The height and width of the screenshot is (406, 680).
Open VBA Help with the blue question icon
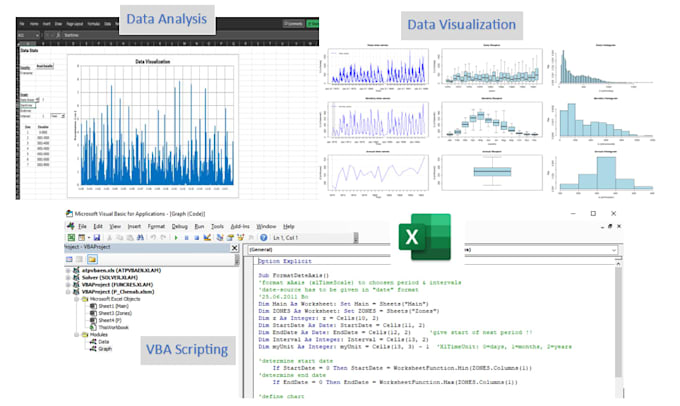coord(263,238)
